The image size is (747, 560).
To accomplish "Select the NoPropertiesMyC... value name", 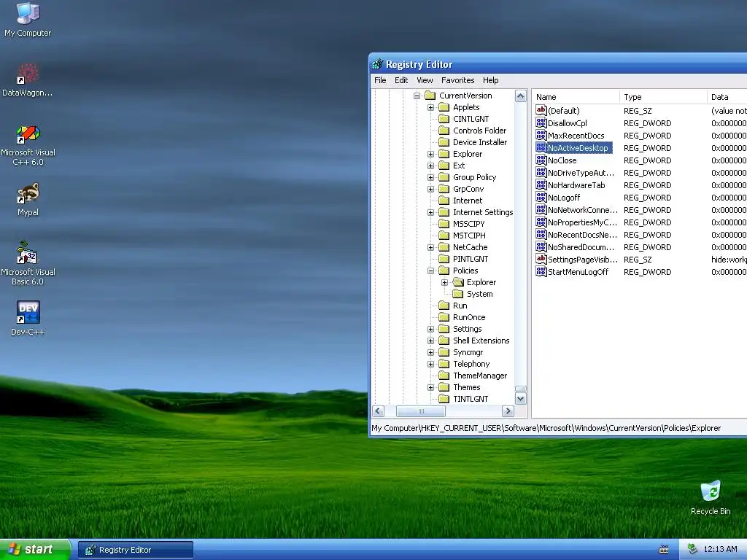I will [582, 222].
